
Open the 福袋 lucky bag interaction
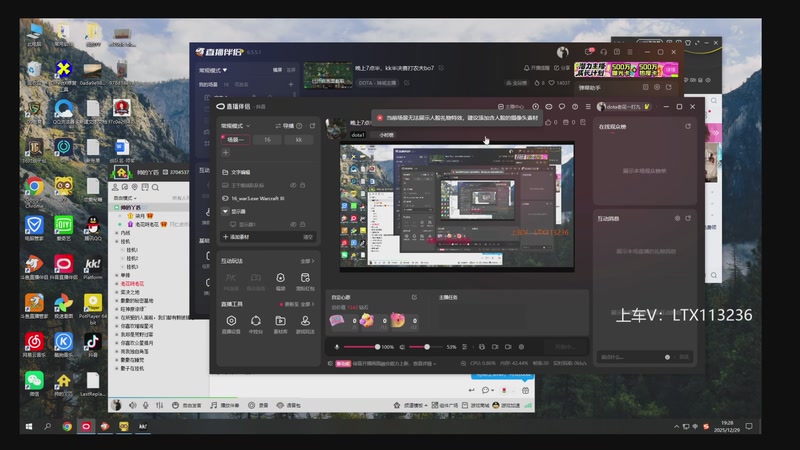tap(280, 281)
